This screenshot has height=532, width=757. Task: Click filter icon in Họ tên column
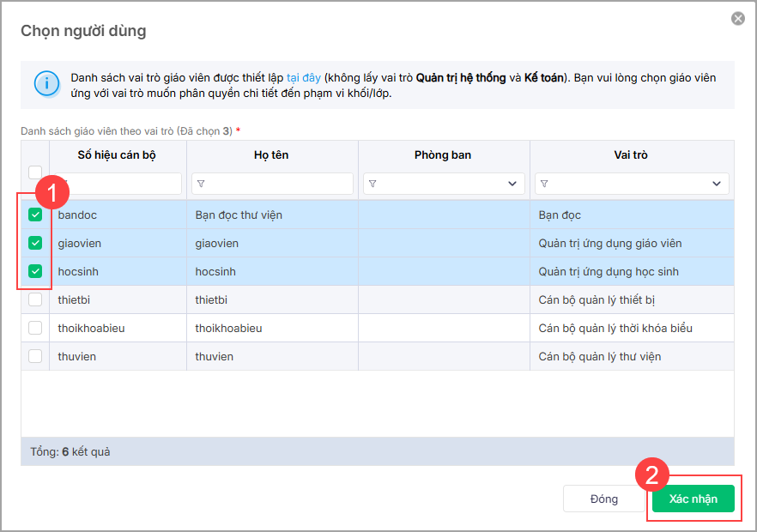201,184
